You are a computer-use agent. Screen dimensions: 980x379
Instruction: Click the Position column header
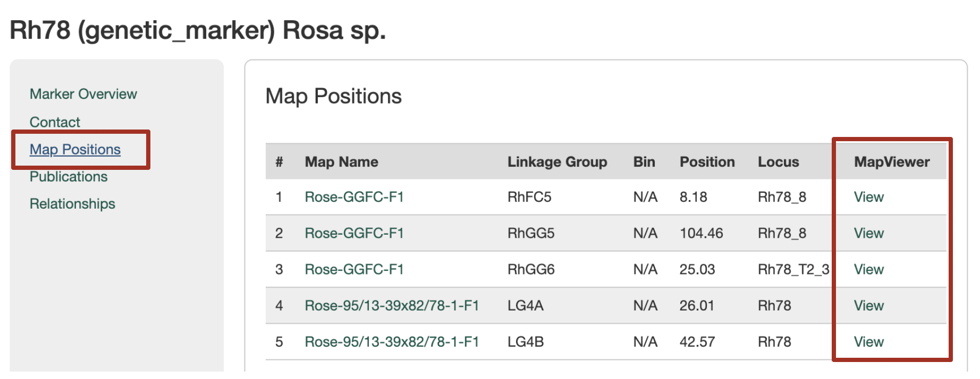pos(707,162)
